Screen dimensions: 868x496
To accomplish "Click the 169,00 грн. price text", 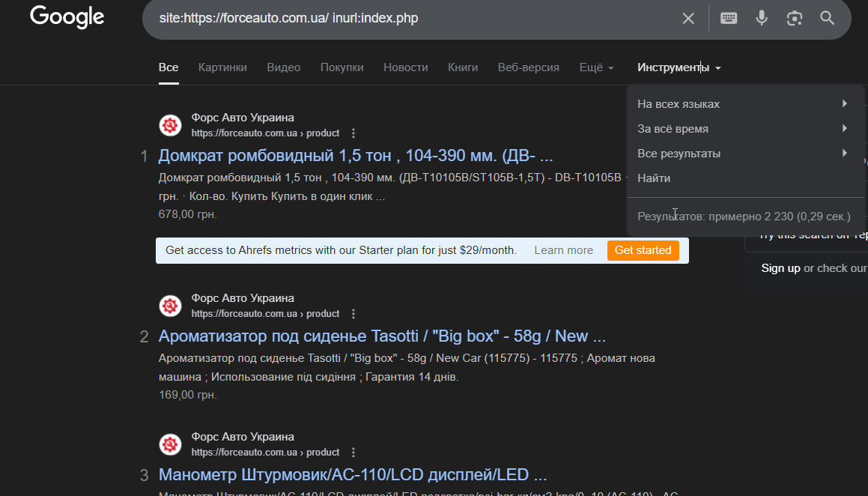I will pyautogui.click(x=187, y=395).
